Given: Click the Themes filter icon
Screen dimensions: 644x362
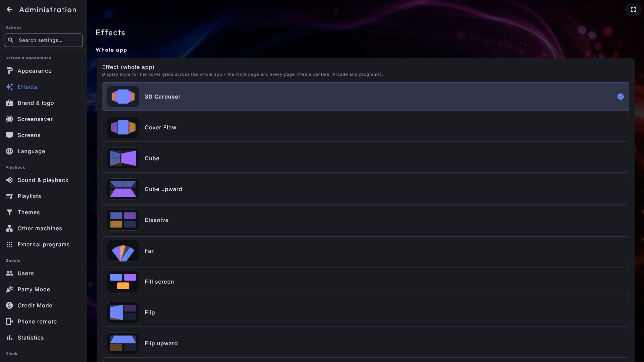Looking at the screenshot, I should pos(9,212).
